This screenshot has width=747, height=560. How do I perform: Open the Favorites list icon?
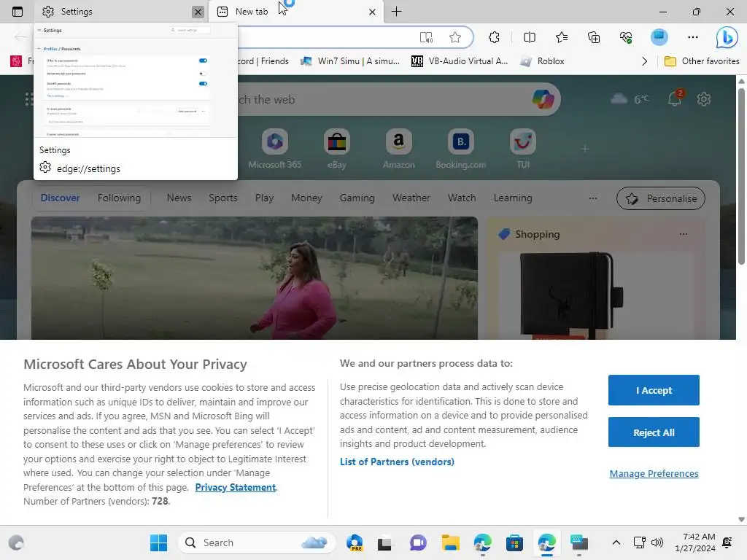click(x=562, y=37)
